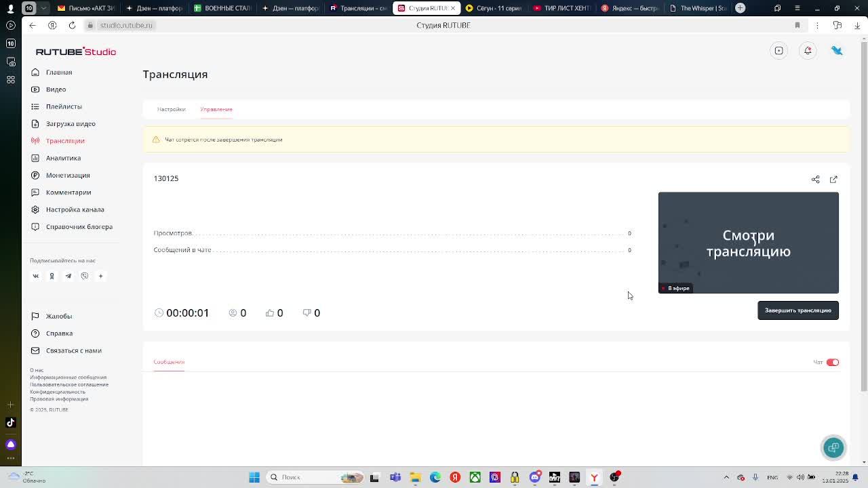Image resolution: width=868 pixels, height=488 pixels.
Task: Open the Жалобы flag icon
Action: (35, 316)
